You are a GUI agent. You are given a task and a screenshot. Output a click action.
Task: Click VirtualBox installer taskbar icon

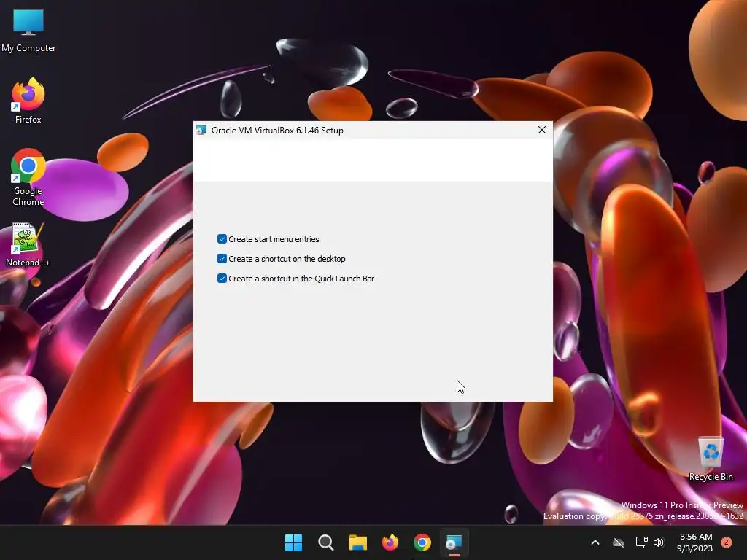point(454,542)
